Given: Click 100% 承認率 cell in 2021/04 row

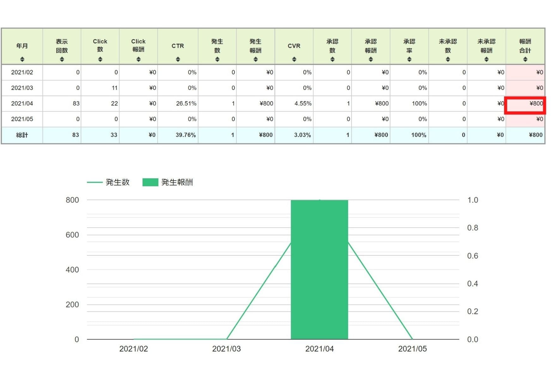Looking at the screenshot, I should (x=409, y=103).
